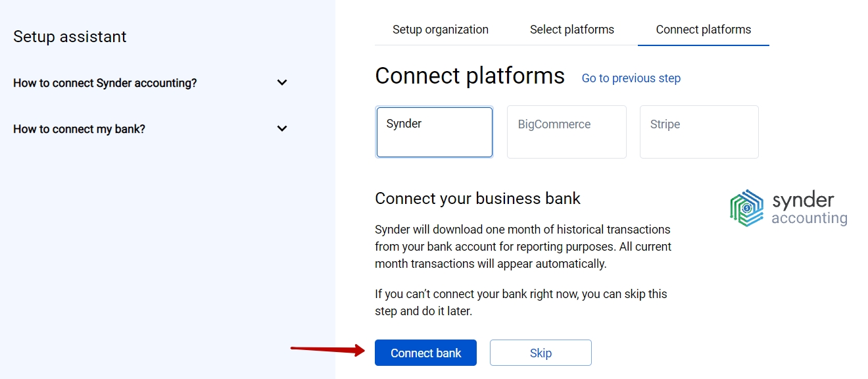Image resolution: width=868 pixels, height=379 pixels.
Task: Click the red arrow pointing to Connect bank
Action: tap(327, 350)
